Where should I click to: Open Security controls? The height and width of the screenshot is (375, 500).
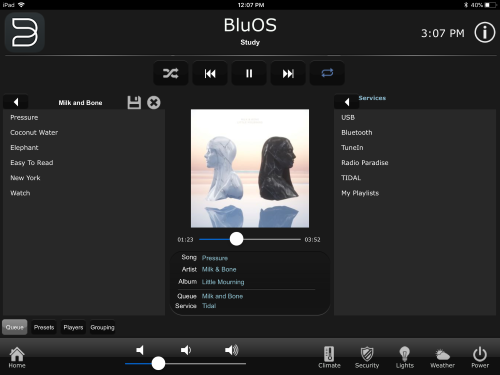click(367, 357)
